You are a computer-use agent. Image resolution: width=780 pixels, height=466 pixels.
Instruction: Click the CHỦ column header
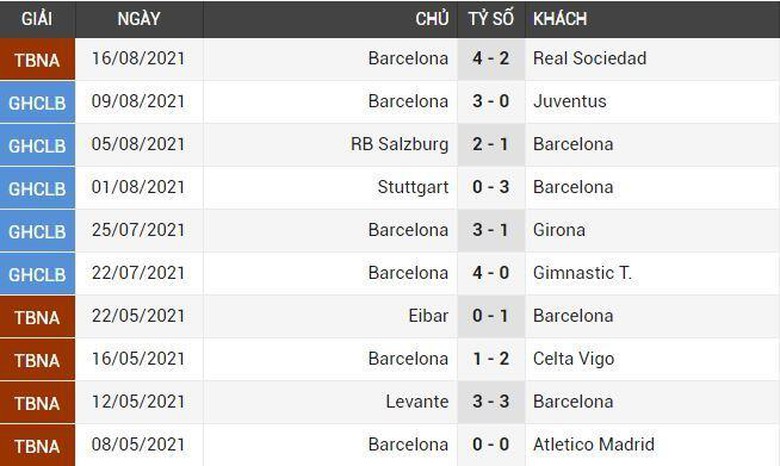pyautogui.click(x=432, y=19)
